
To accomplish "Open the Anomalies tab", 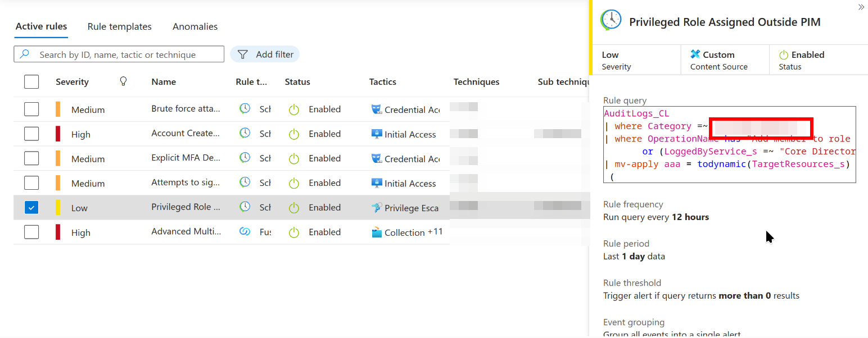I will tap(195, 26).
